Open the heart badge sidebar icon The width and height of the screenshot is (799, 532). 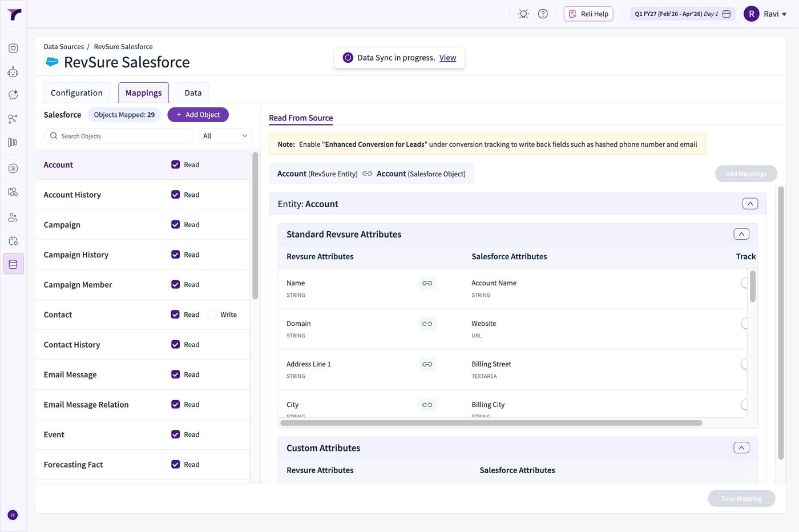(x=13, y=49)
